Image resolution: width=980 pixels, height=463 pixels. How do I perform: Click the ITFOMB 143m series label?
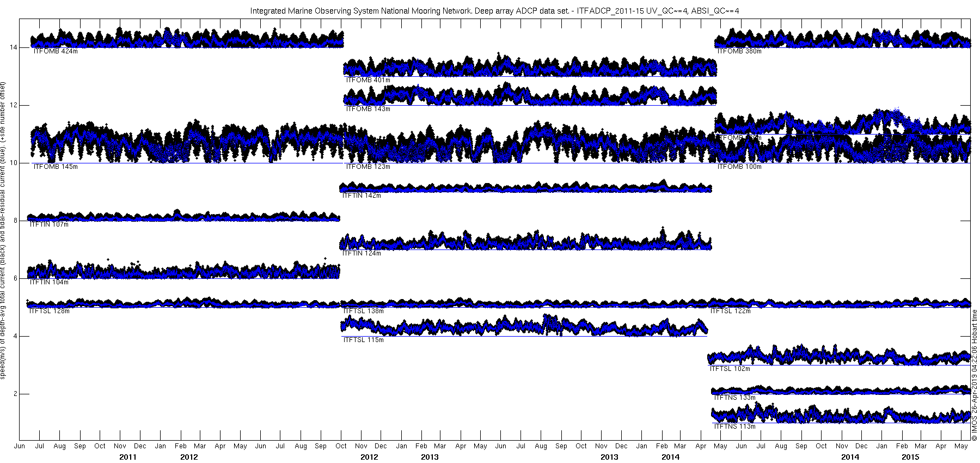[x=368, y=109]
